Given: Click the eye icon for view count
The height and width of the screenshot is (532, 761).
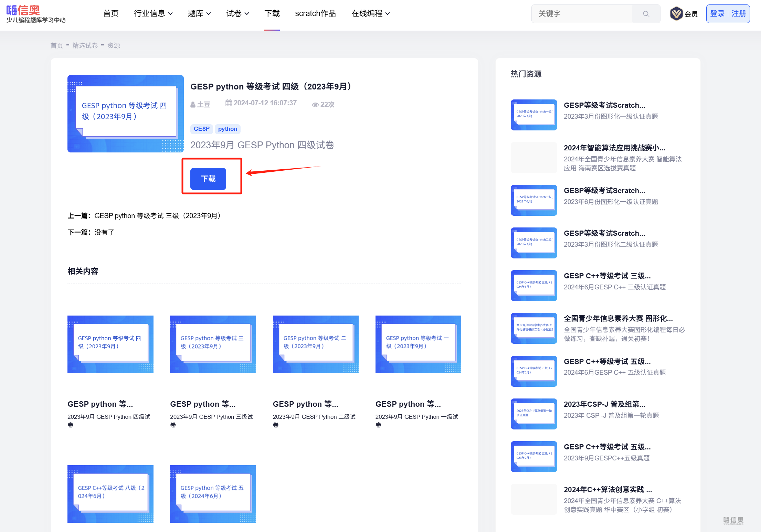Looking at the screenshot, I should coord(315,105).
